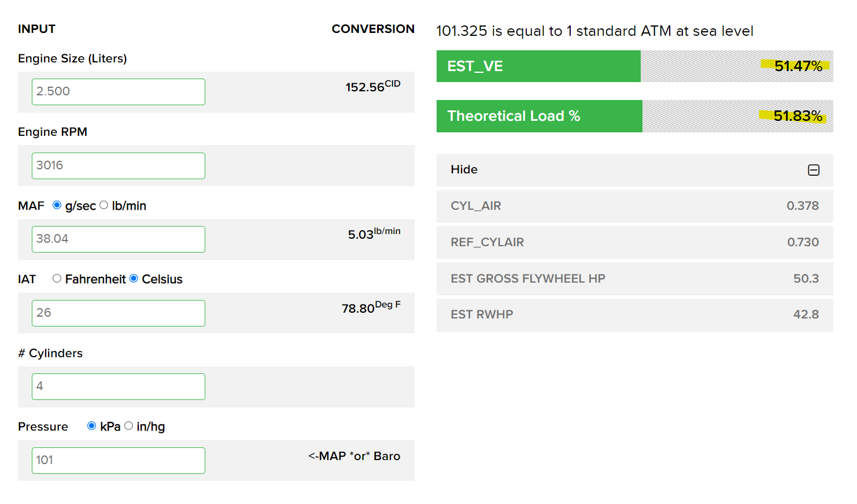Edit the IAT temperature field
Image resolution: width=857 pixels, height=504 pixels.
point(119,313)
